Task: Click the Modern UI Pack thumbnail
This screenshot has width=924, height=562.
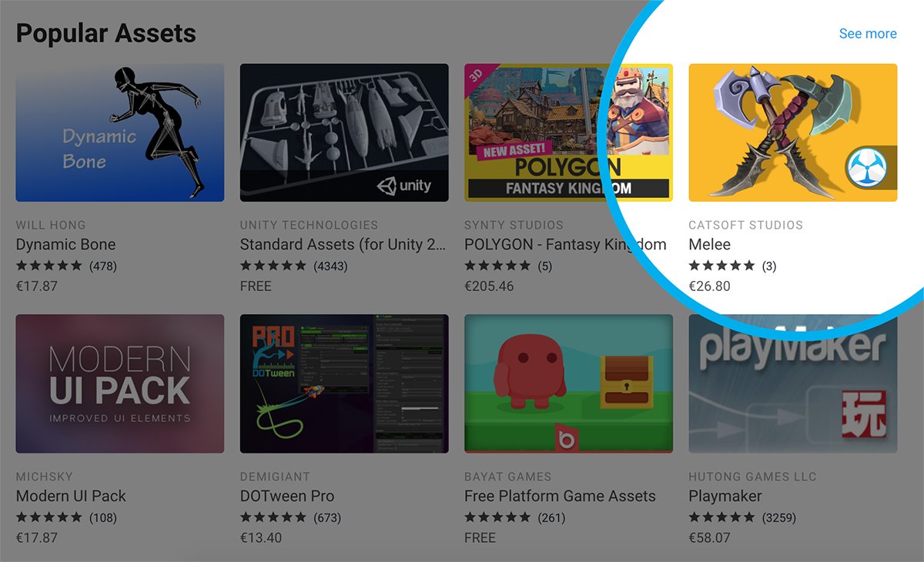Action: pos(120,383)
